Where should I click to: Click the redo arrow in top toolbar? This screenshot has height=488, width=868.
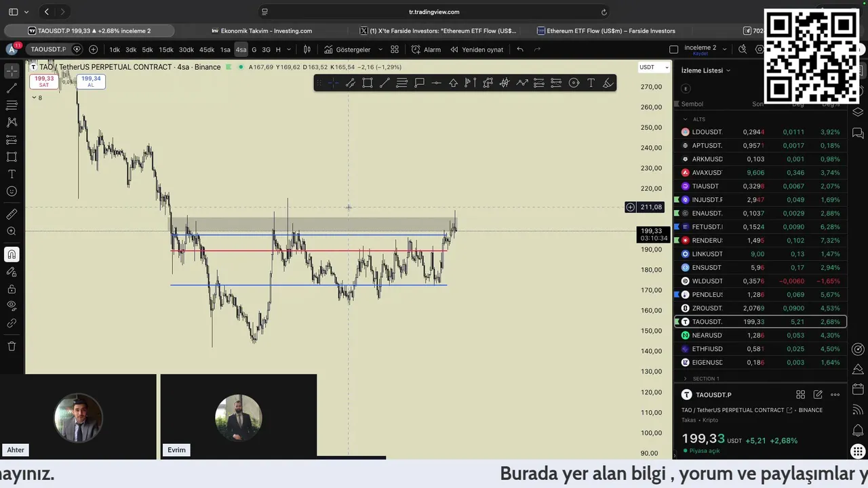click(537, 49)
